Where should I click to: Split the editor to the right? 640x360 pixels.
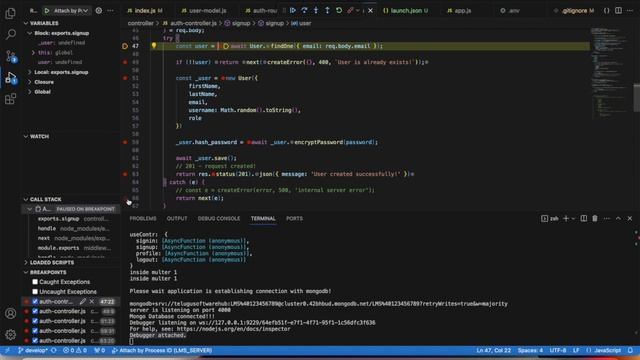click(618, 11)
